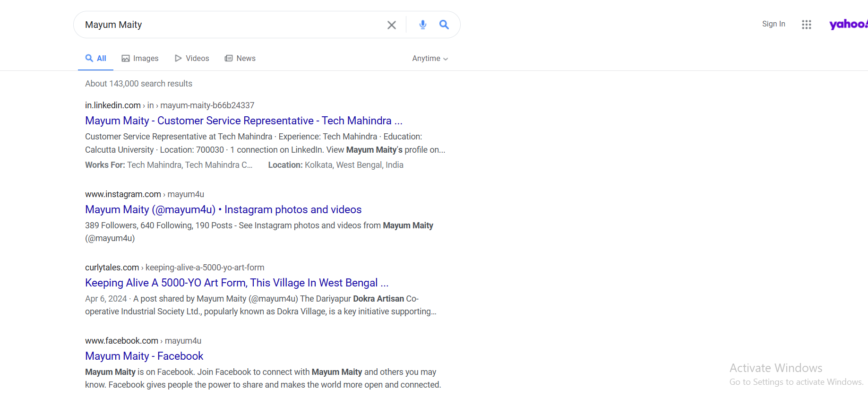Click Sign In link

point(773,24)
